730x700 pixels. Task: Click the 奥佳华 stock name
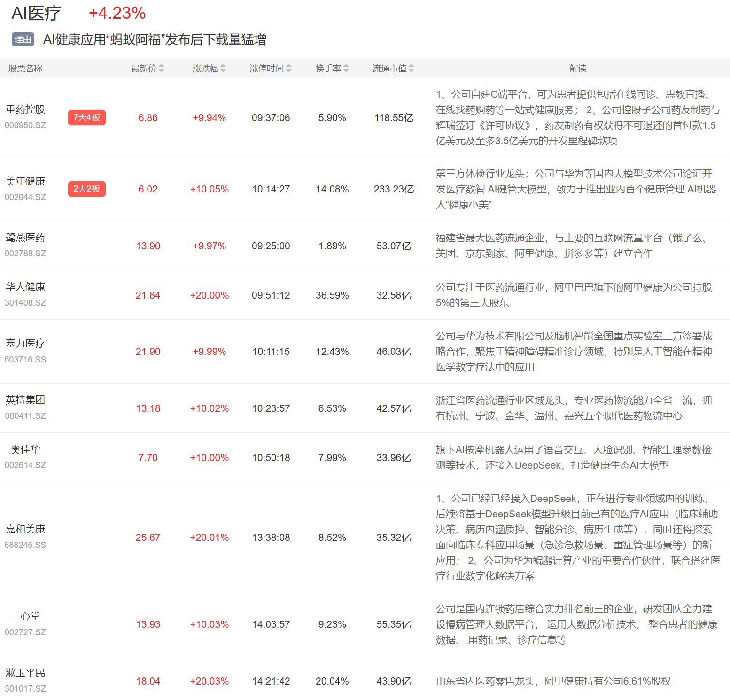25,449
